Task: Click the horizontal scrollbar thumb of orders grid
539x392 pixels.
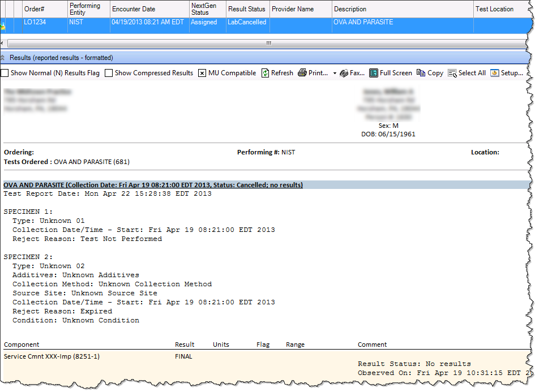Action: 267,44
